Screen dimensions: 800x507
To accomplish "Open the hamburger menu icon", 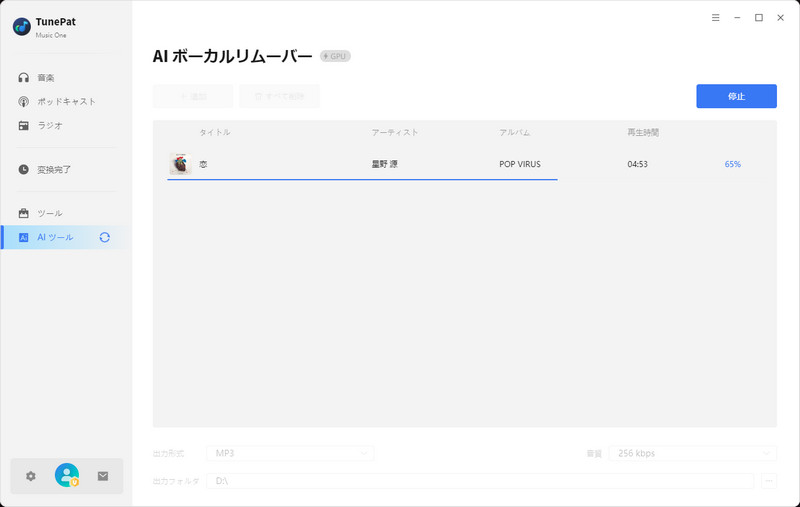I will click(716, 18).
